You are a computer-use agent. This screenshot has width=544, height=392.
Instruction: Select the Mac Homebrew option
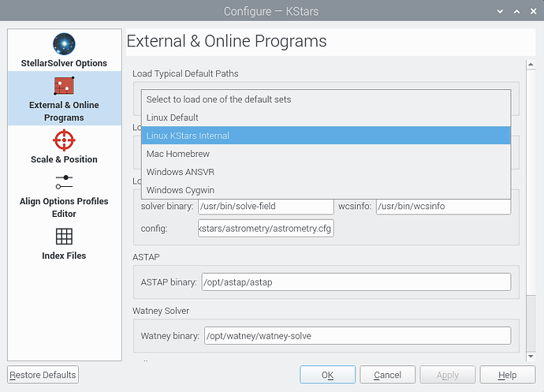(326, 154)
